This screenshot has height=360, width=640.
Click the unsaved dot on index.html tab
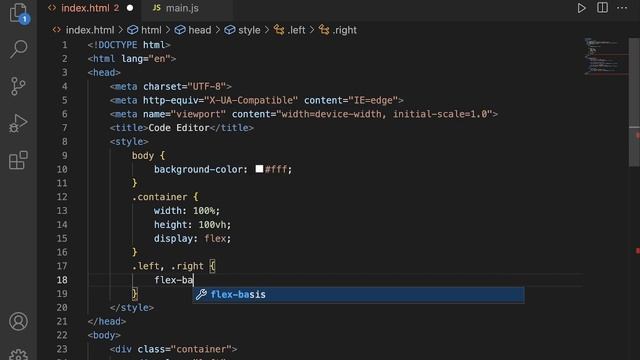[130, 8]
